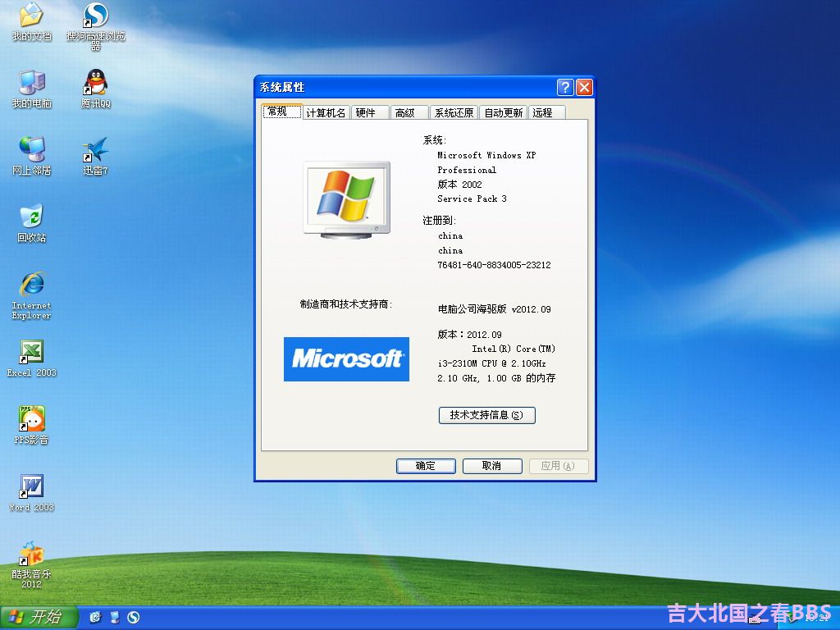Click the Show Desktop quick launch icon

(x=115, y=617)
